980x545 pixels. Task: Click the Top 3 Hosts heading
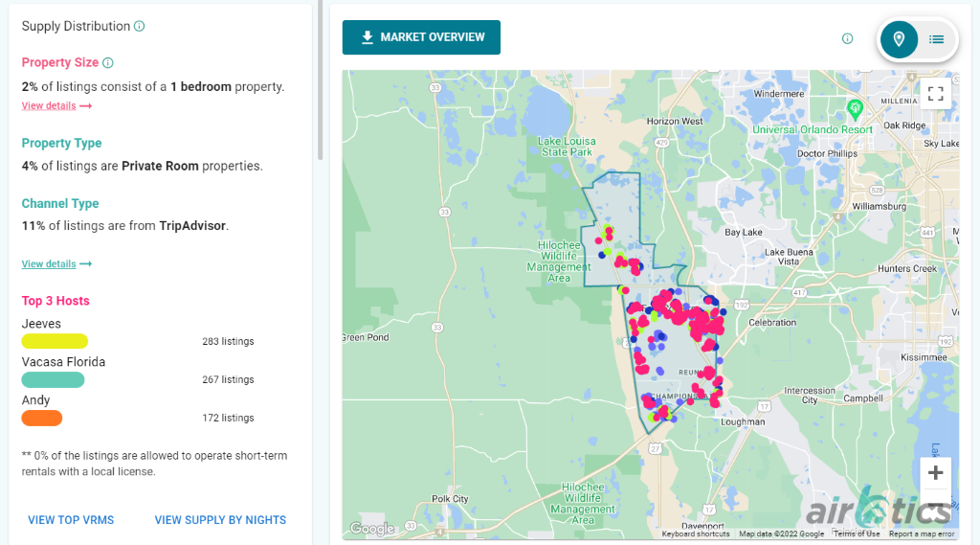[56, 301]
